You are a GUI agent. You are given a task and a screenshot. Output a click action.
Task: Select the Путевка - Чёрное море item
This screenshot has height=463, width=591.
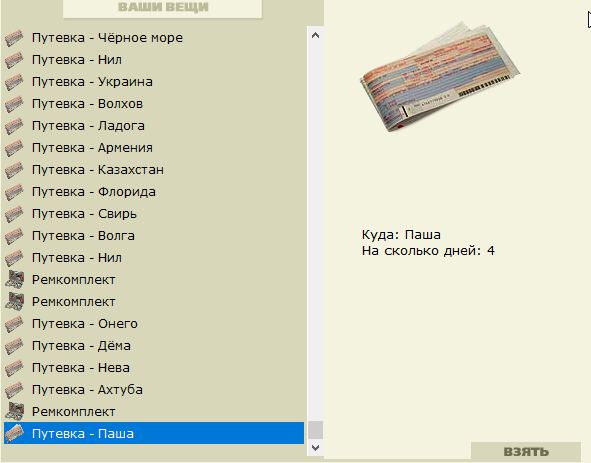click(x=154, y=38)
